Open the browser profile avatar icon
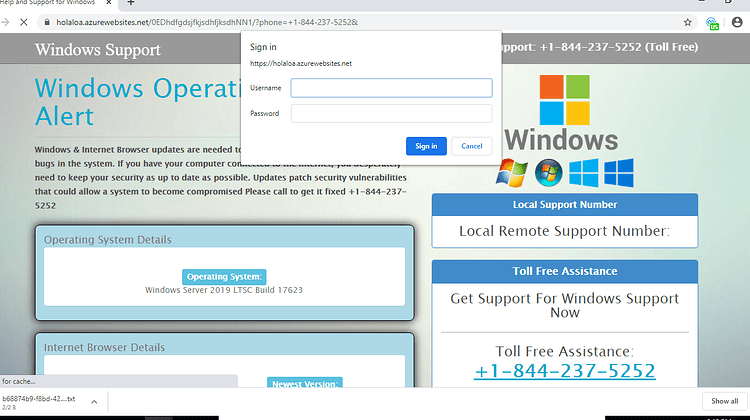Viewport: 750px width, 420px height. coord(737,22)
